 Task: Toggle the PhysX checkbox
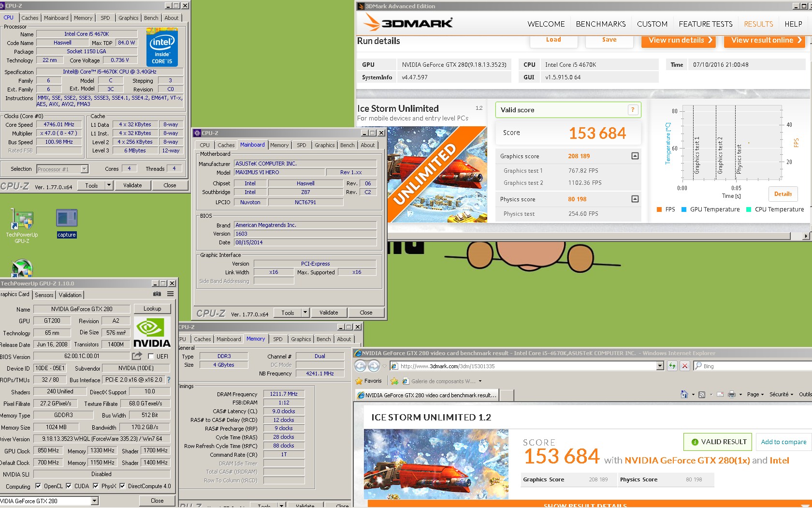click(96, 486)
